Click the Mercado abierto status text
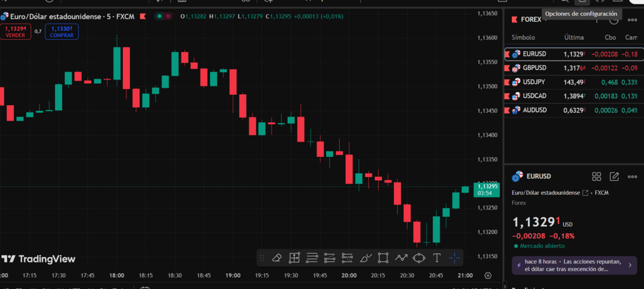The image size is (644, 289). (542, 246)
